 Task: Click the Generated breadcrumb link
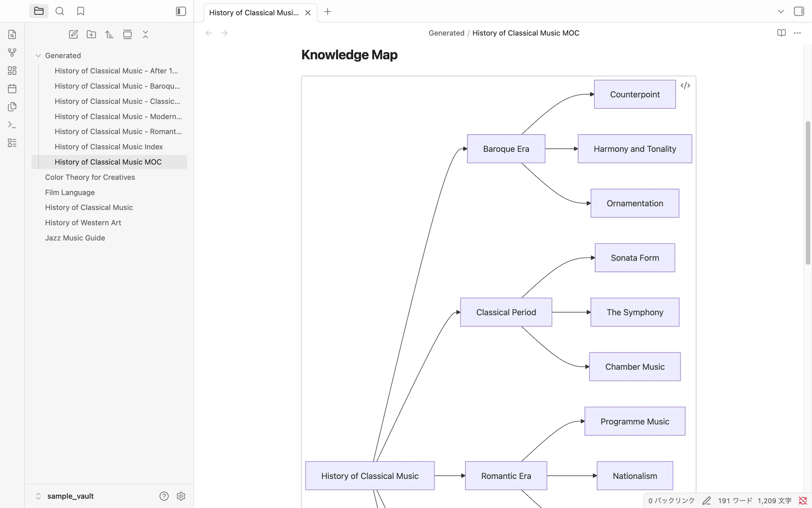(446, 33)
